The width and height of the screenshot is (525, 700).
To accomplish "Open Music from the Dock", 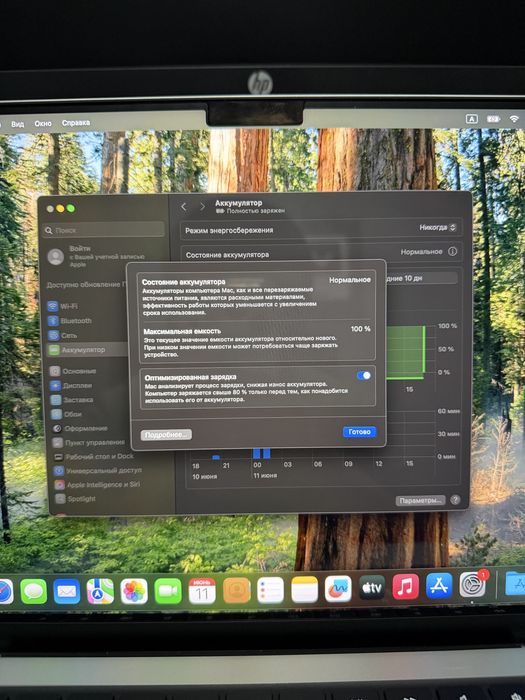I will point(405,587).
